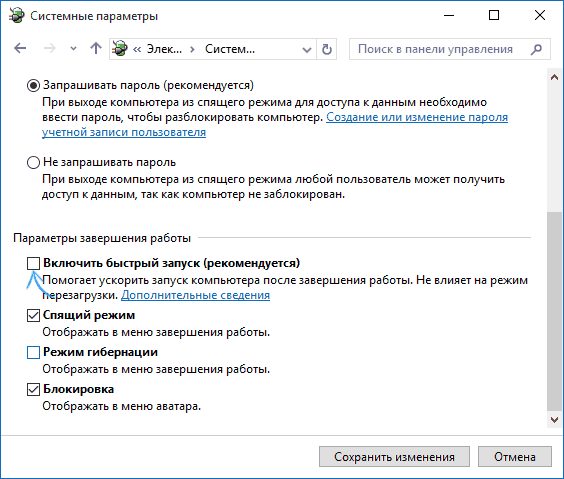Select 'Не запрашивать пароль' radio button

[33, 163]
